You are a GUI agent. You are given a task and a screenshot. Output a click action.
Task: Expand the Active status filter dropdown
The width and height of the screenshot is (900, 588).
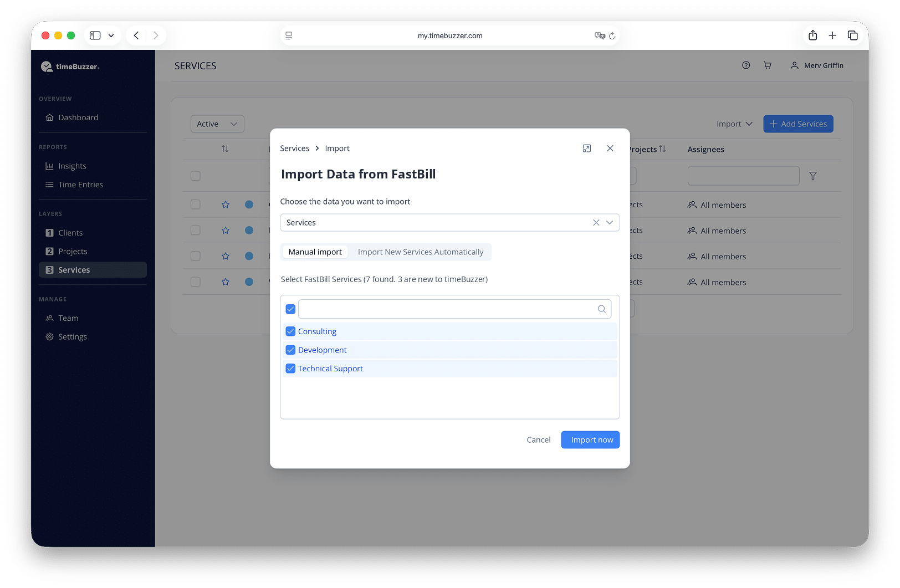pos(217,124)
